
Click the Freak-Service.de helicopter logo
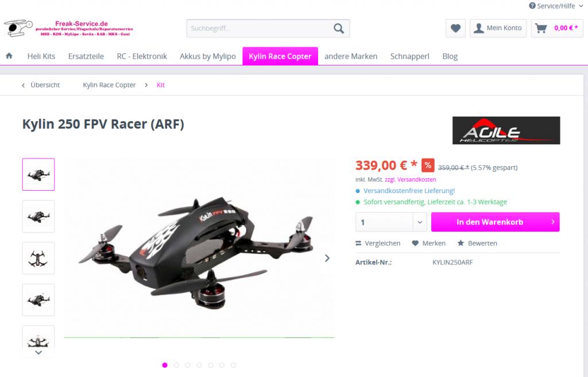[x=69, y=28]
